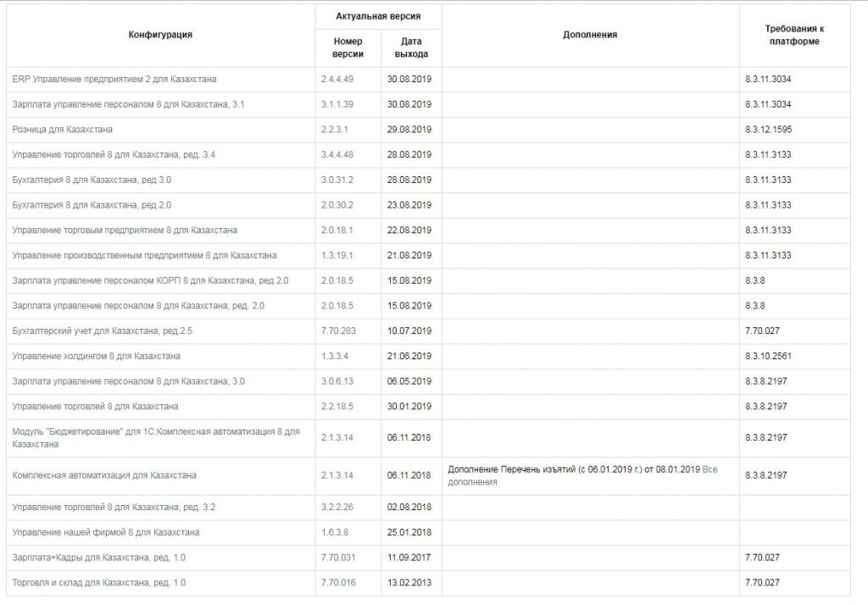This screenshot has height=605, width=868.
Task: Select release date 25.01.2018
Action: [409, 532]
